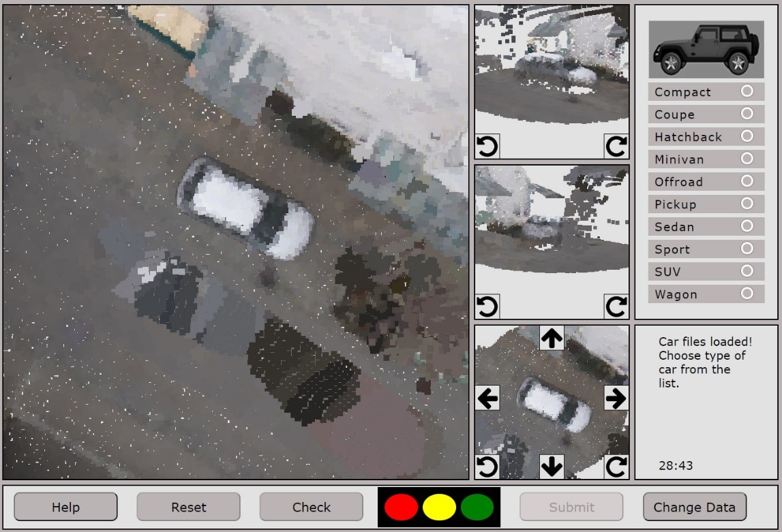Screen dimensions: 782x532
Task: Rotate top side view clockwise
Action: point(616,146)
